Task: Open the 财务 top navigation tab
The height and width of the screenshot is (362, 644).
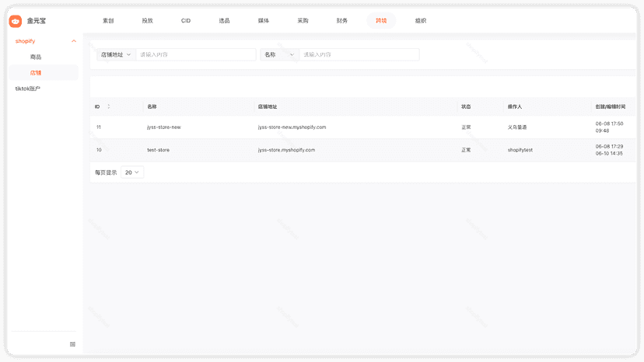Action: point(341,20)
